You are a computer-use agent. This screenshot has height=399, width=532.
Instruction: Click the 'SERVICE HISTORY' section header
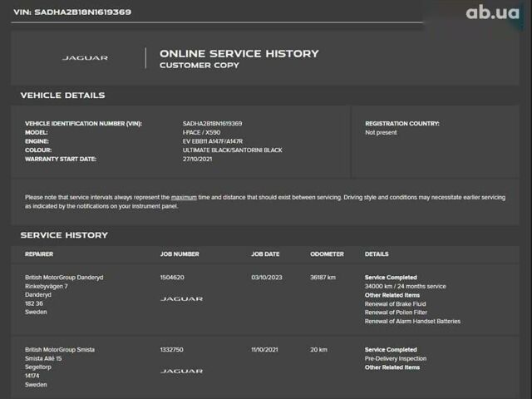pyautogui.click(x=64, y=235)
